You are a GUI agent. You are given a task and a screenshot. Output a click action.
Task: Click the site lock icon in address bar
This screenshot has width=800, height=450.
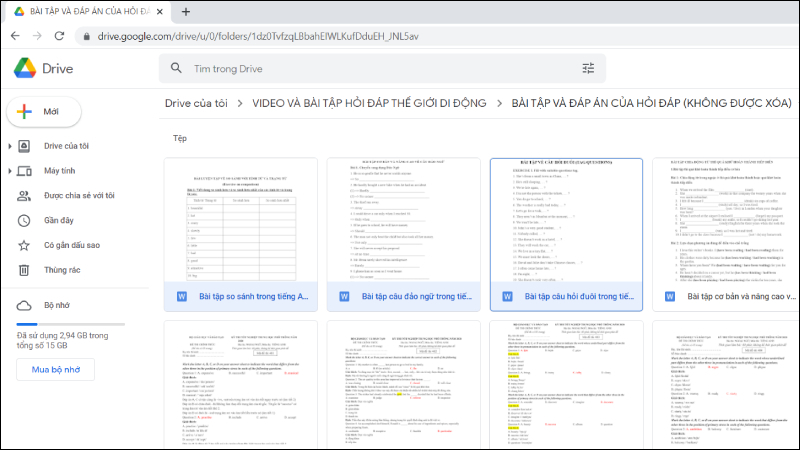[x=86, y=36]
